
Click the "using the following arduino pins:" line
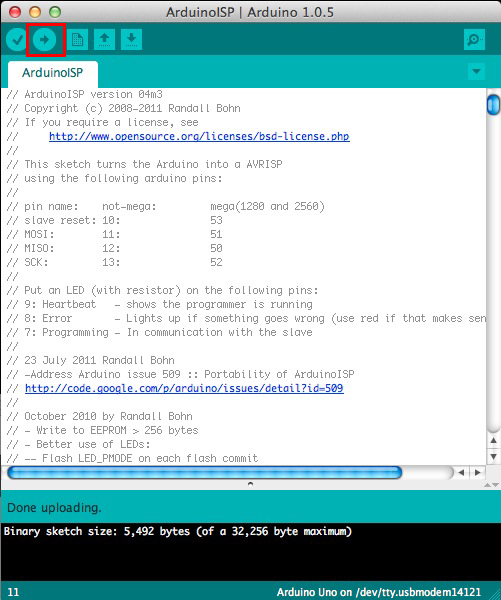[114, 178]
